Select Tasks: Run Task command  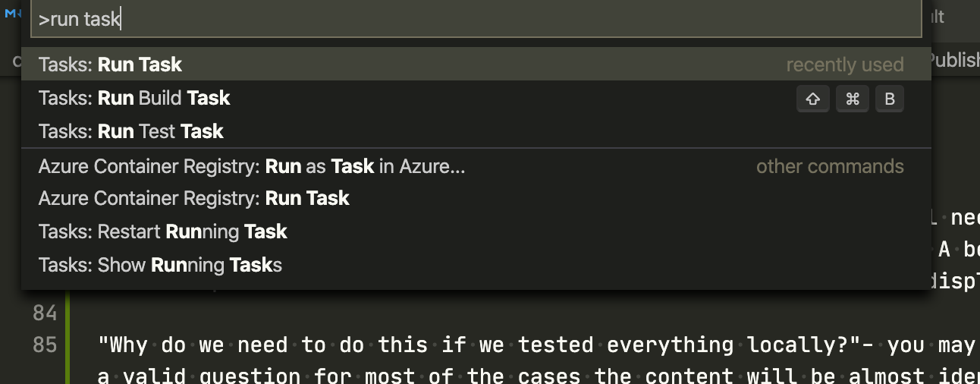476,65
